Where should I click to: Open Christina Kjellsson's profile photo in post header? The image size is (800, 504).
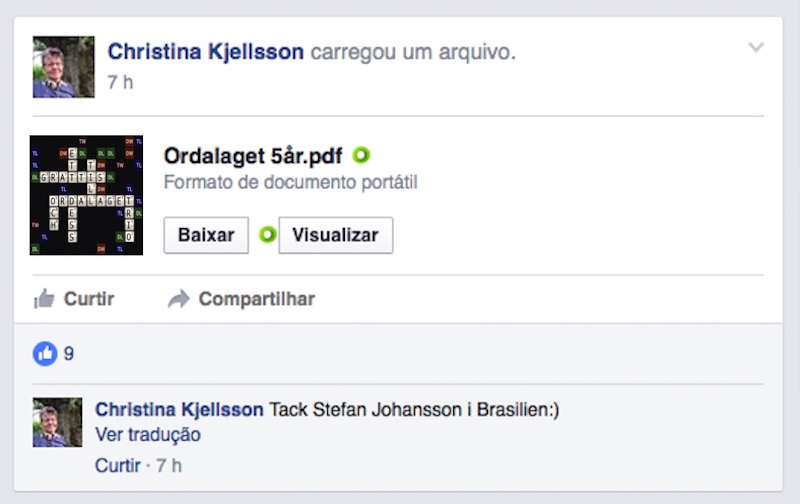(64, 67)
